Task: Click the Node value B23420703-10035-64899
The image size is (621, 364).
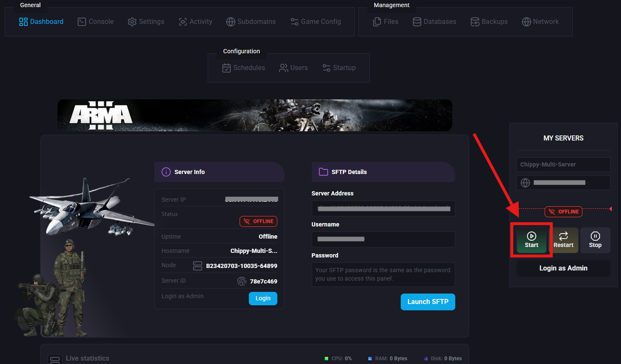Action: point(242,266)
